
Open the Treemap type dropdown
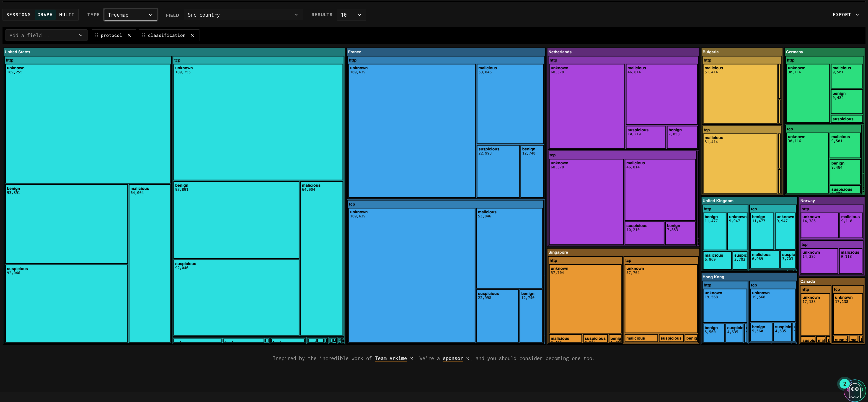pyautogui.click(x=130, y=15)
